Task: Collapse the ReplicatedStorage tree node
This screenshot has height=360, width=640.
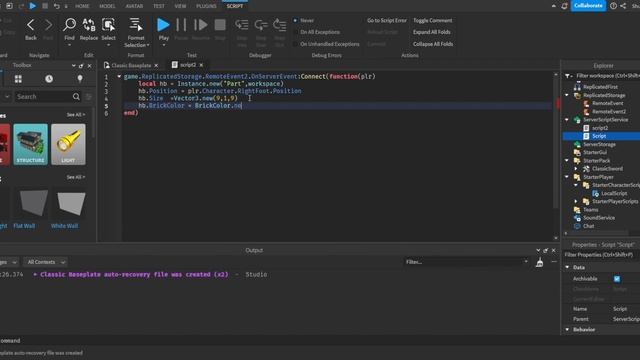Action: pyautogui.click(x=567, y=95)
